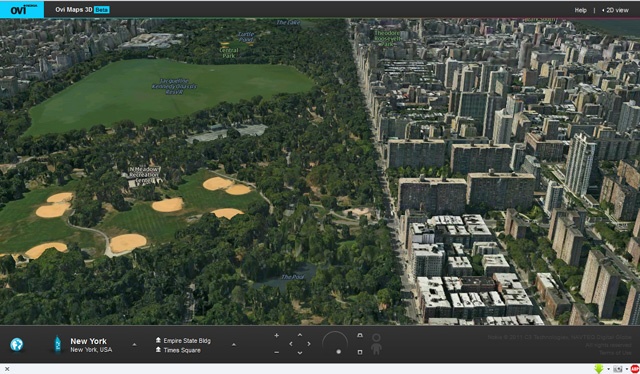Zoom out with the minus button
This screenshot has width=640, height=374.
click(x=276, y=352)
